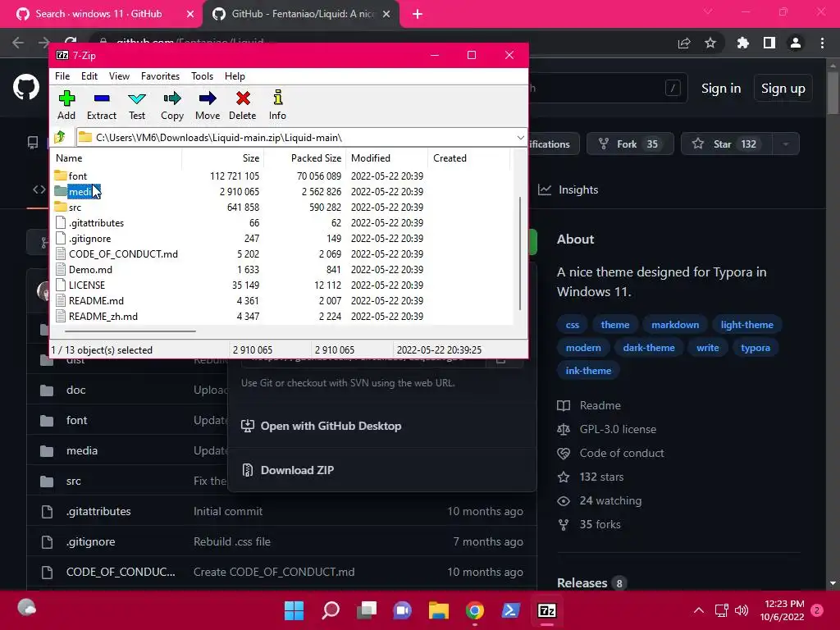The height and width of the screenshot is (630, 840).
Task: Open the File menu in 7-Zip
Action: [62, 76]
